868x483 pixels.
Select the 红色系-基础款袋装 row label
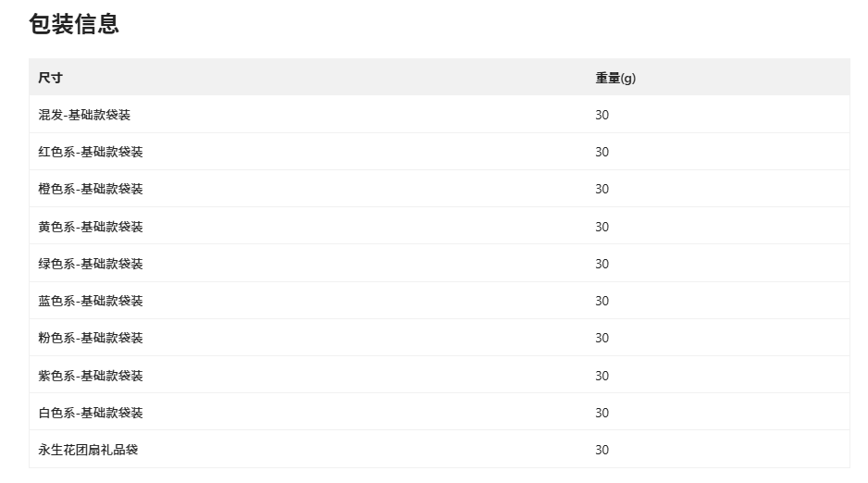(x=91, y=152)
